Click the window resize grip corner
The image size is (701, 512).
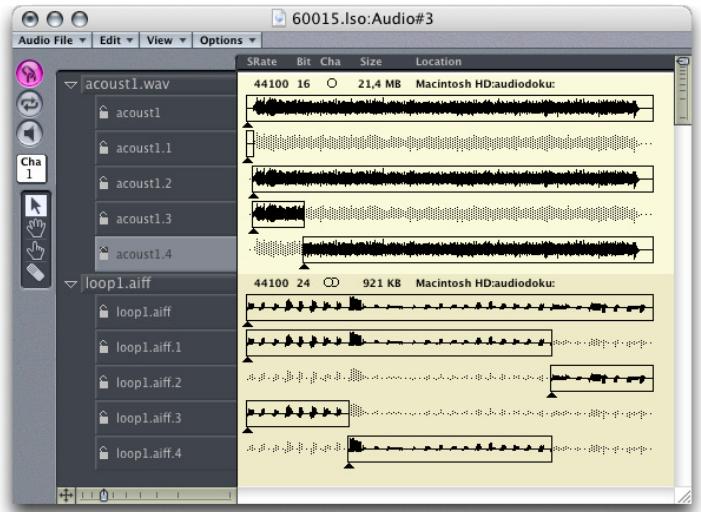(x=683, y=495)
